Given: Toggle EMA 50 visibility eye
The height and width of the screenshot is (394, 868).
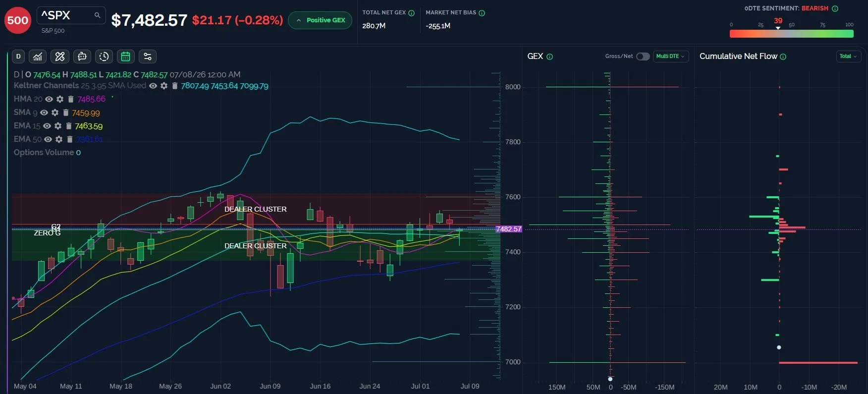Looking at the screenshot, I should 48,139.
